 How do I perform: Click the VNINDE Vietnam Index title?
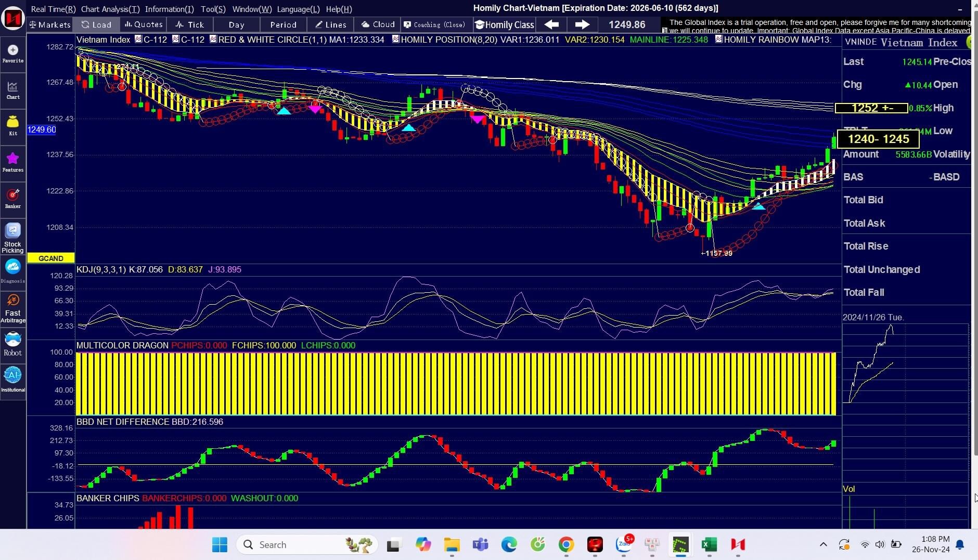(x=901, y=42)
